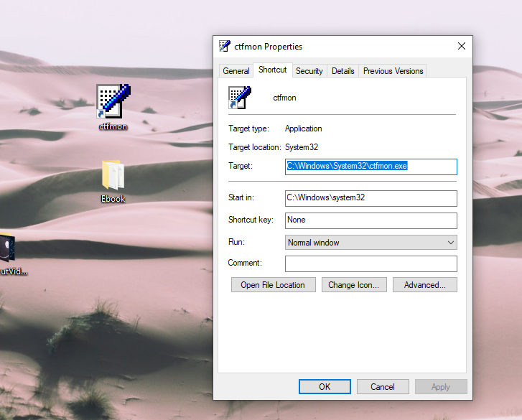Click the Target path input field
Viewport: 522px width, 420px height.
(x=371, y=167)
